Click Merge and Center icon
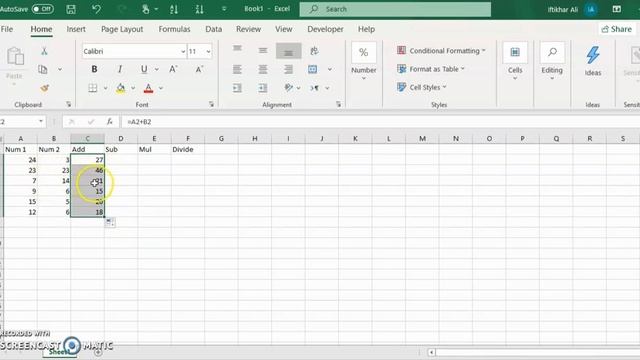The image size is (640, 360). click(313, 69)
